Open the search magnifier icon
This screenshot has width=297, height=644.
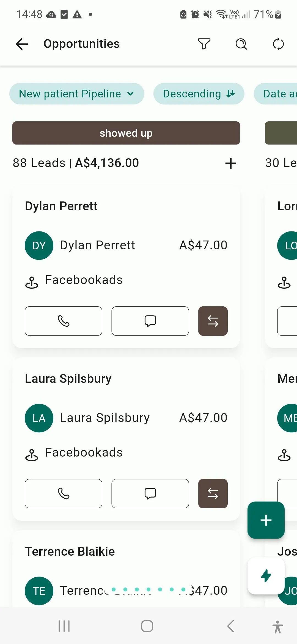tap(241, 44)
